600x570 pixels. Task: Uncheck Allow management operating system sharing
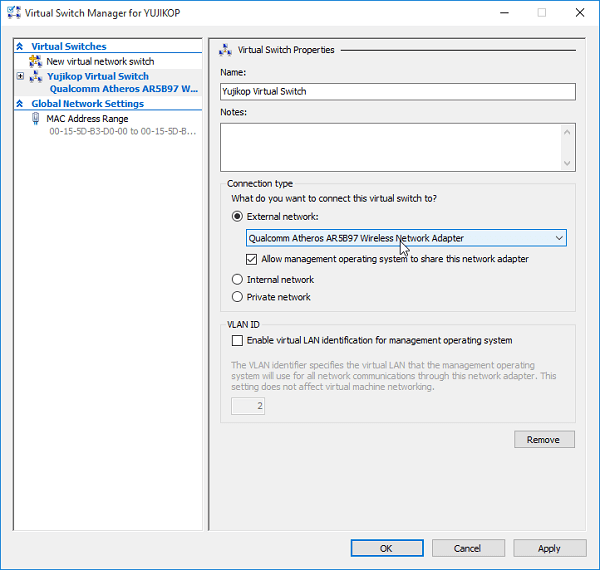click(251, 259)
